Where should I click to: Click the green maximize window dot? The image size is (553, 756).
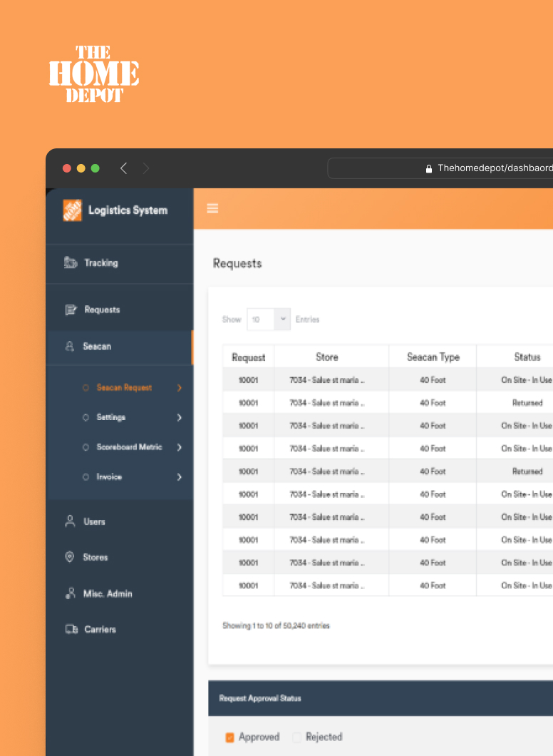(x=95, y=168)
